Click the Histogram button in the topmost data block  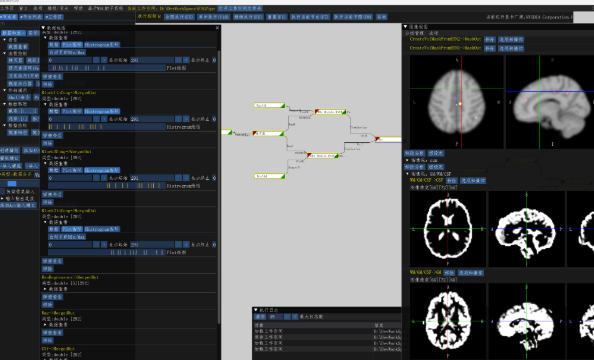coord(102,45)
